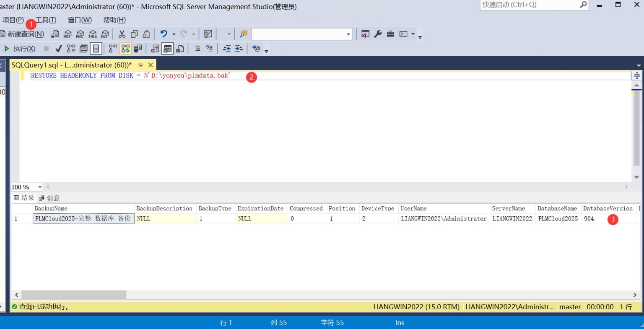
Task: Open the 工具(T) menu
Action: click(x=45, y=20)
